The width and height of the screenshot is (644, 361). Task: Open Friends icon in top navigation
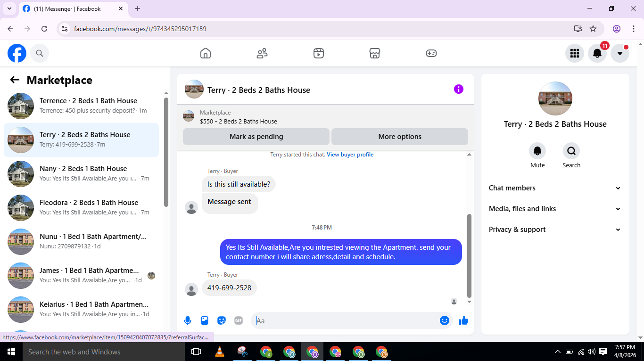point(262,53)
